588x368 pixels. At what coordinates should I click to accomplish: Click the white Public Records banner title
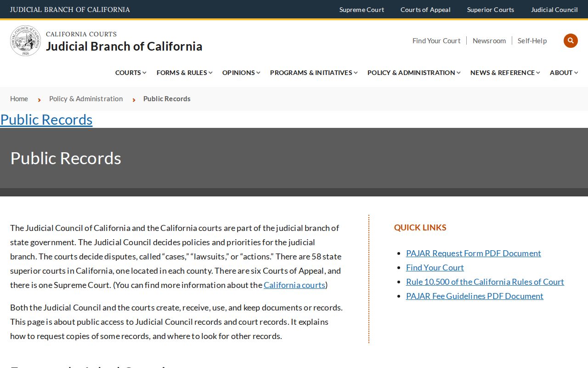[66, 158]
